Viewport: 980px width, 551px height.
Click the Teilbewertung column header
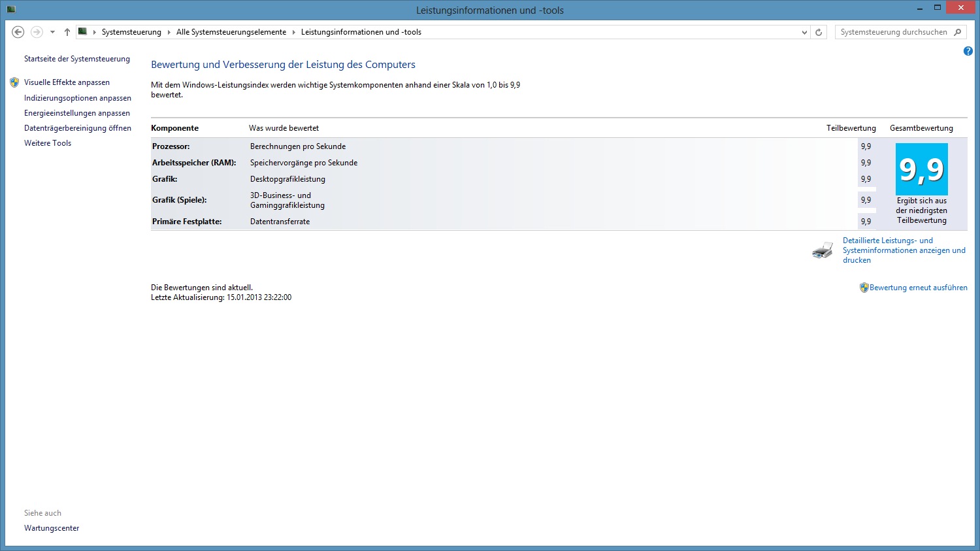coord(851,128)
